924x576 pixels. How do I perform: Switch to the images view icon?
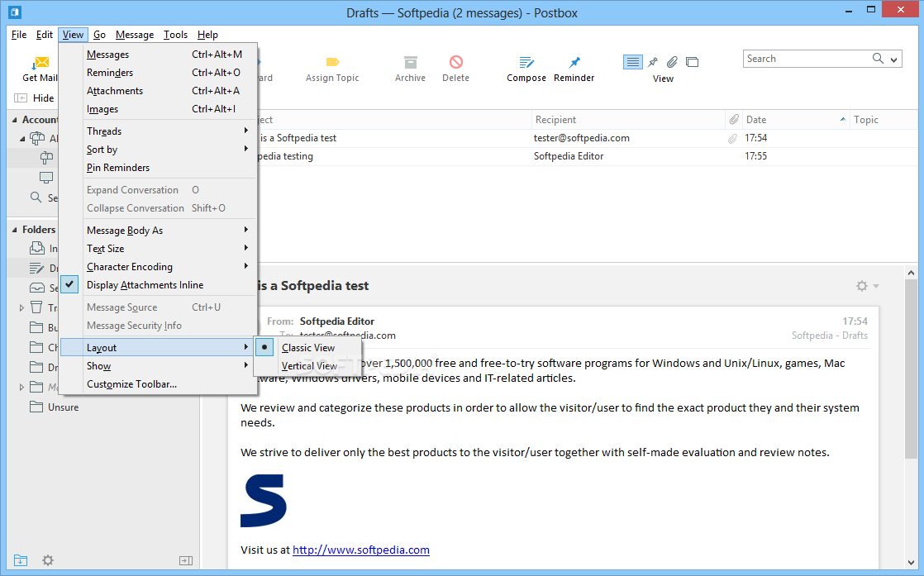(x=693, y=62)
